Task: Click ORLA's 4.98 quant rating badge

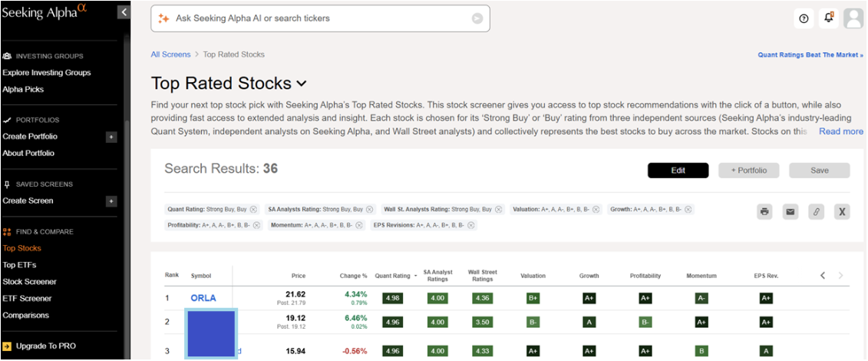Action: pos(392,299)
